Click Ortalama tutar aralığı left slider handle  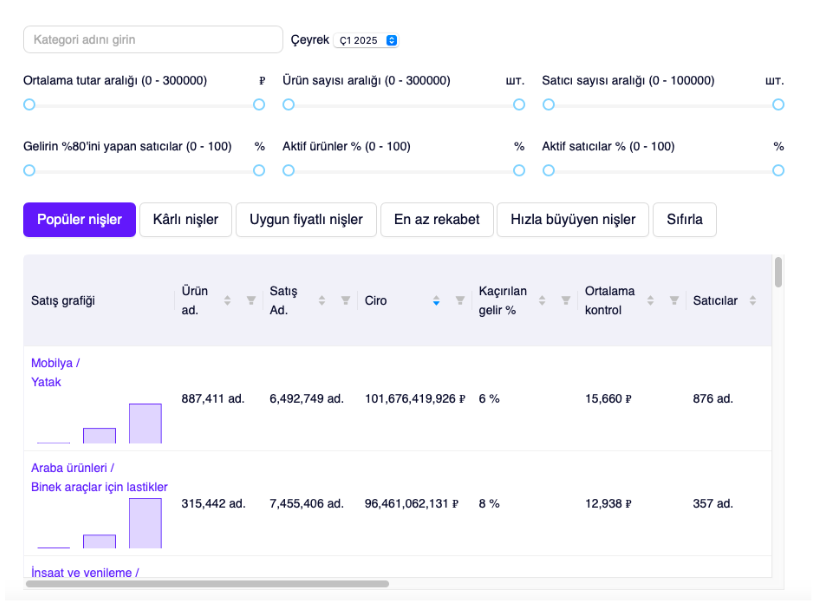click(x=29, y=104)
